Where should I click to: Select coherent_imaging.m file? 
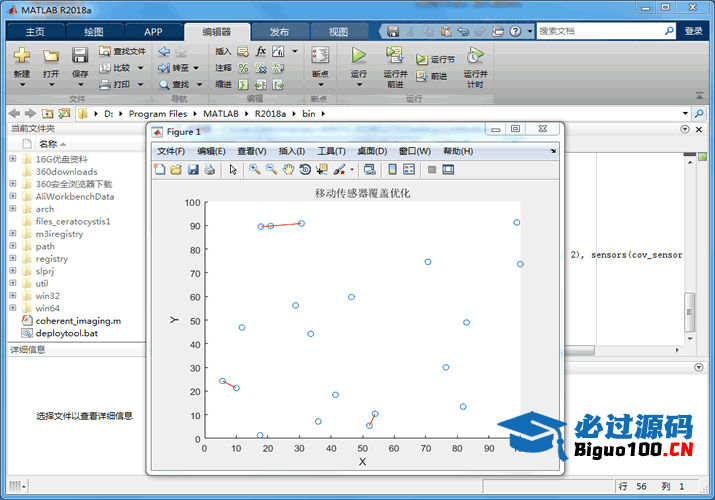coord(78,321)
